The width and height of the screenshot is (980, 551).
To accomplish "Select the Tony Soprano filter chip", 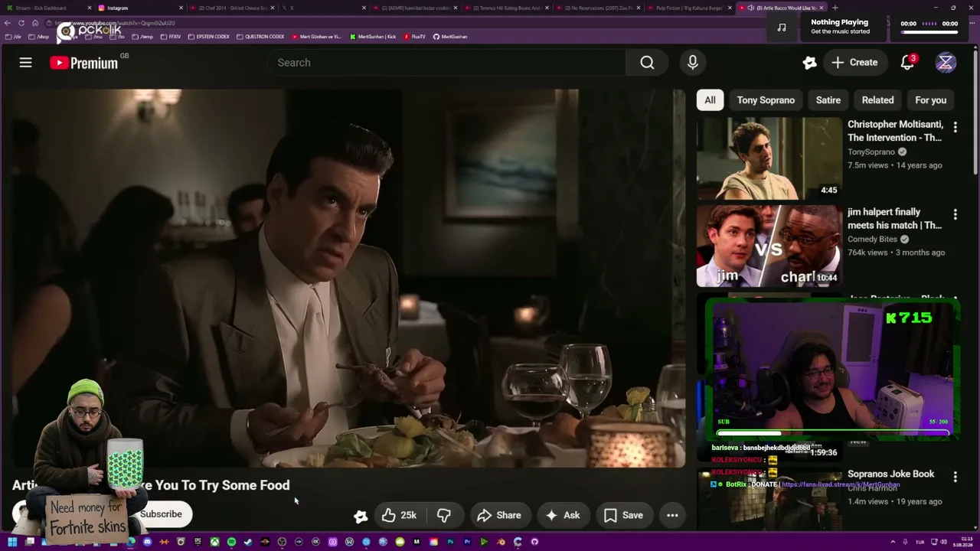I will (x=766, y=100).
